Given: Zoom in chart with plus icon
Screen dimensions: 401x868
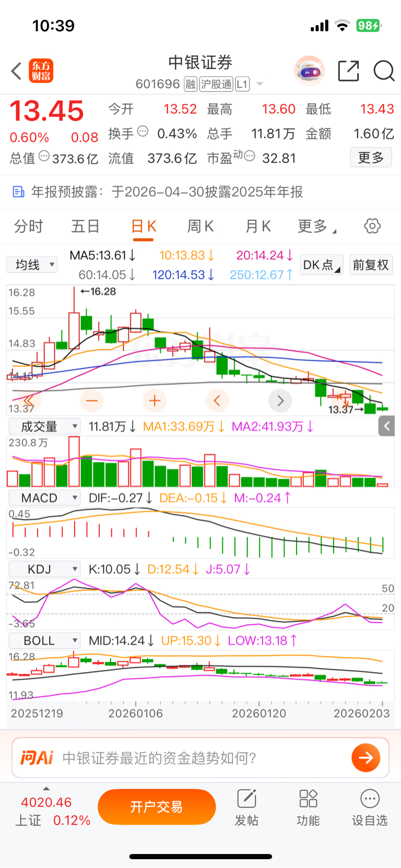Looking at the screenshot, I should (x=155, y=401).
